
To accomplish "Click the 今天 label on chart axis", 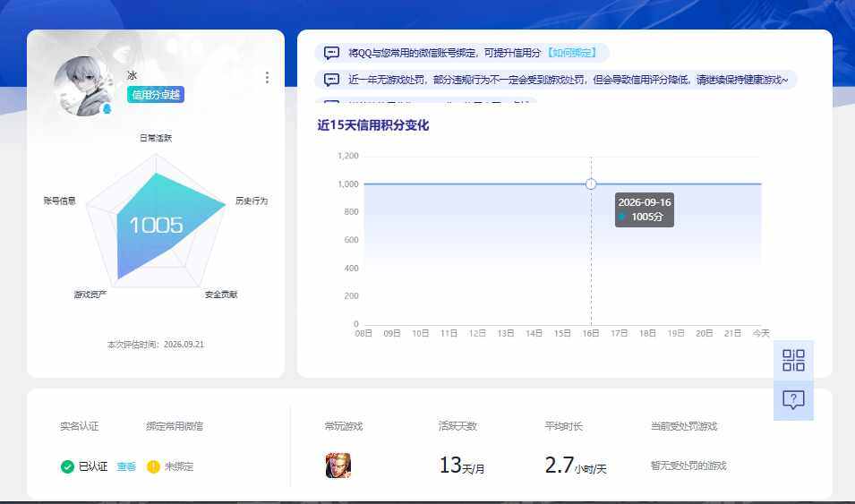I will (x=761, y=333).
